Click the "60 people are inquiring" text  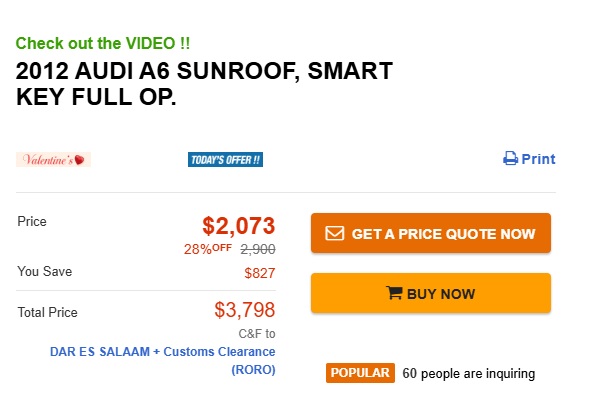point(469,374)
